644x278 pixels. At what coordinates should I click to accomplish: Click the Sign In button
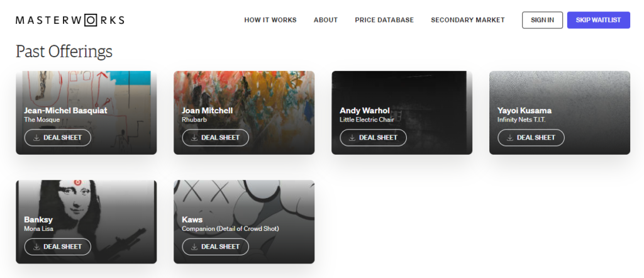click(542, 20)
